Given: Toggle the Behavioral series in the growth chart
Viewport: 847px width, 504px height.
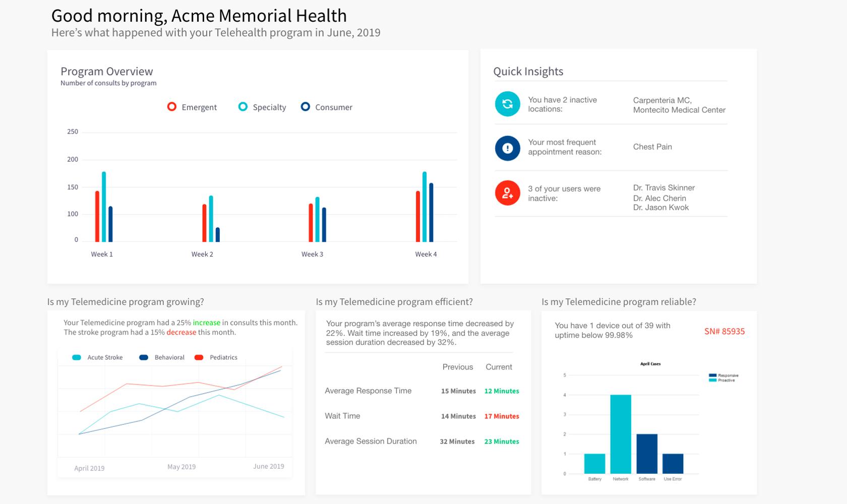Looking at the screenshot, I should pos(143,357).
